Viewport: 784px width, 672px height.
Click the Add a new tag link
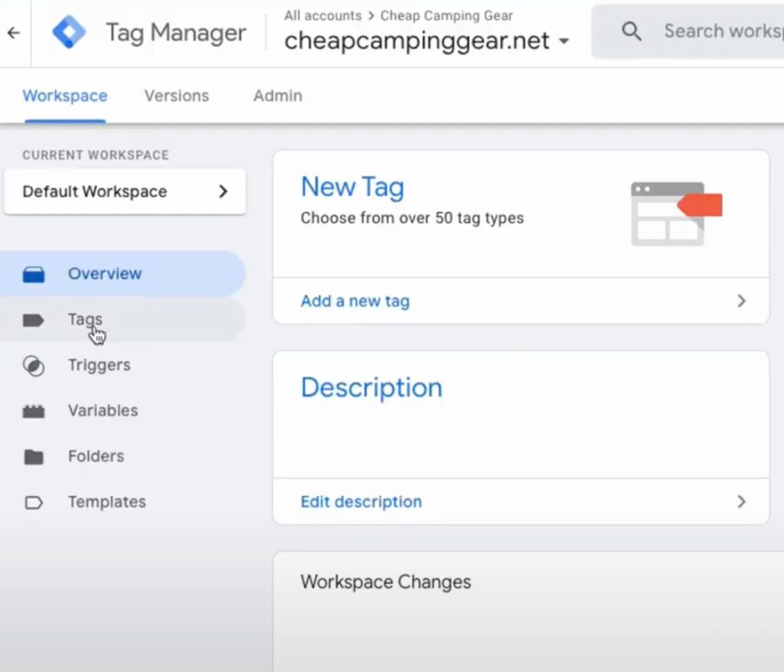coord(355,301)
